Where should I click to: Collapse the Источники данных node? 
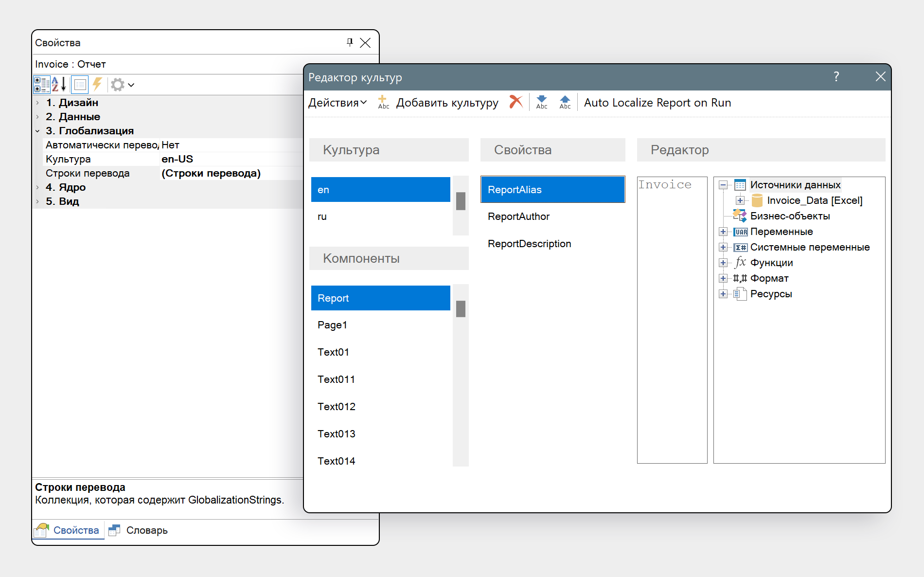click(x=723, y=185)
